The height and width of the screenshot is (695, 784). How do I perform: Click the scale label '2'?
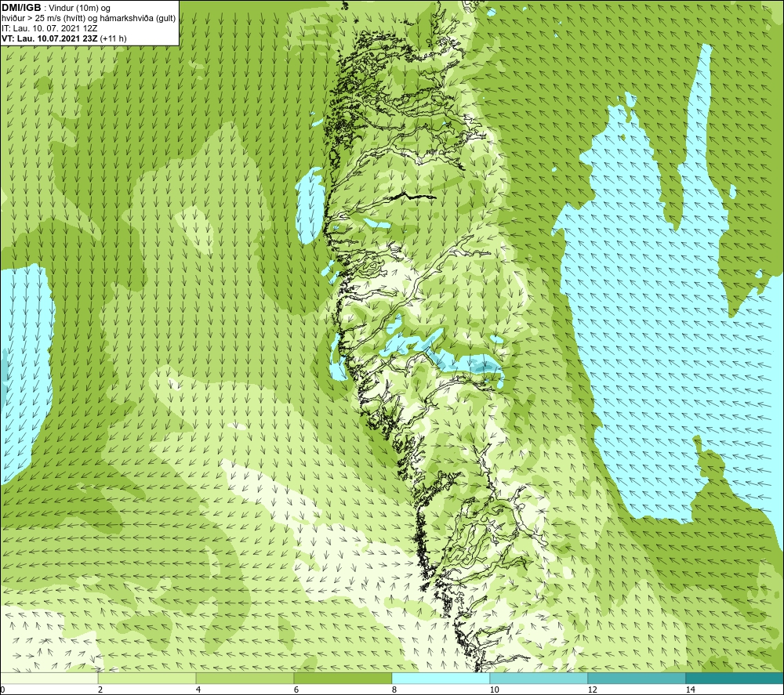point(100,690)
